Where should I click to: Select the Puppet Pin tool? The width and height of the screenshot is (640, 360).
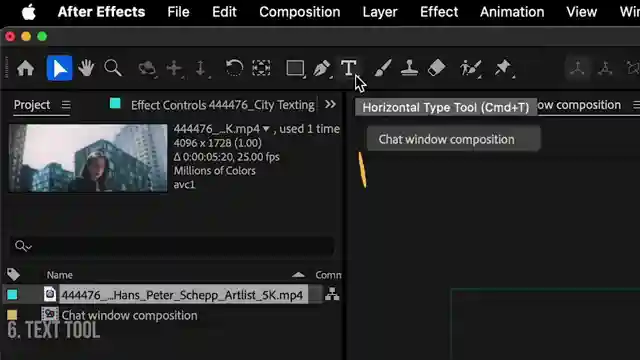[x=503, y=68]
